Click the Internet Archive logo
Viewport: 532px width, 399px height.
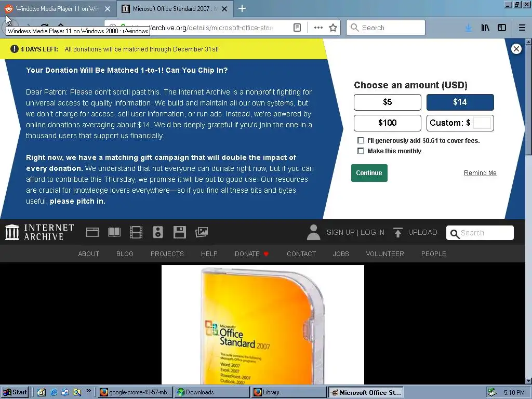(x=39, y=232)
